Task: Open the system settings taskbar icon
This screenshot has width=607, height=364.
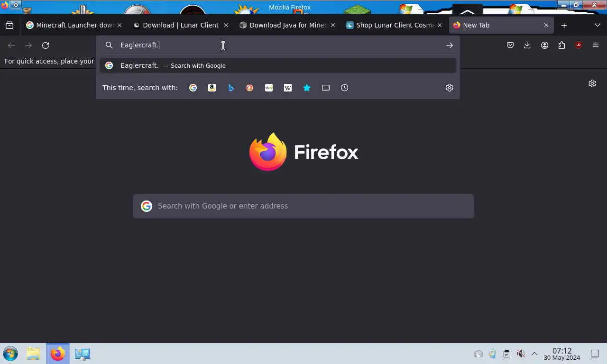Action: pyautogui.click(x=83, y=354)
